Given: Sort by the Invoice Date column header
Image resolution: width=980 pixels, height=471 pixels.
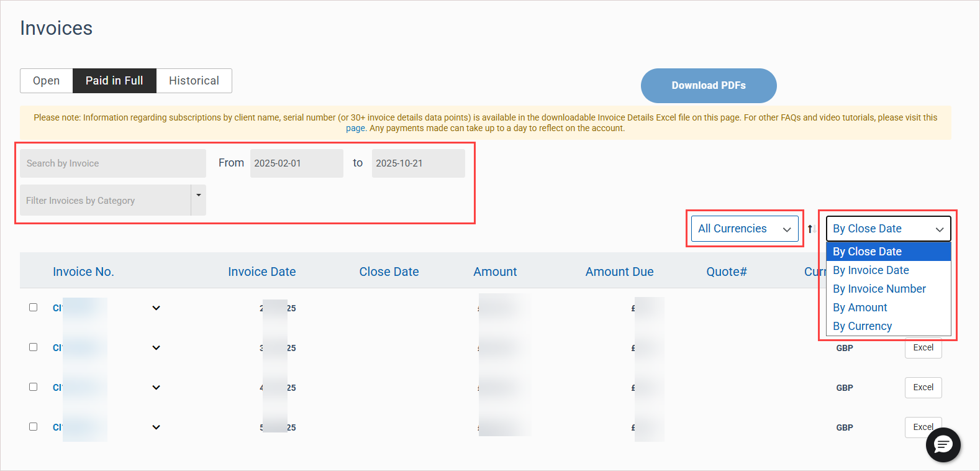Looking at the screenshot, I should (x=261, y=272).
